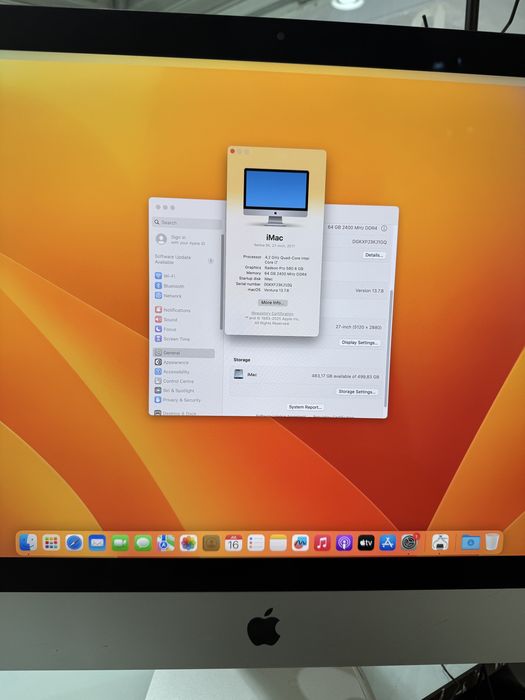Focus the Settings Search field
Image resolution: width=525 pixels, height=700 pixels.
click(x=187, y=222)
